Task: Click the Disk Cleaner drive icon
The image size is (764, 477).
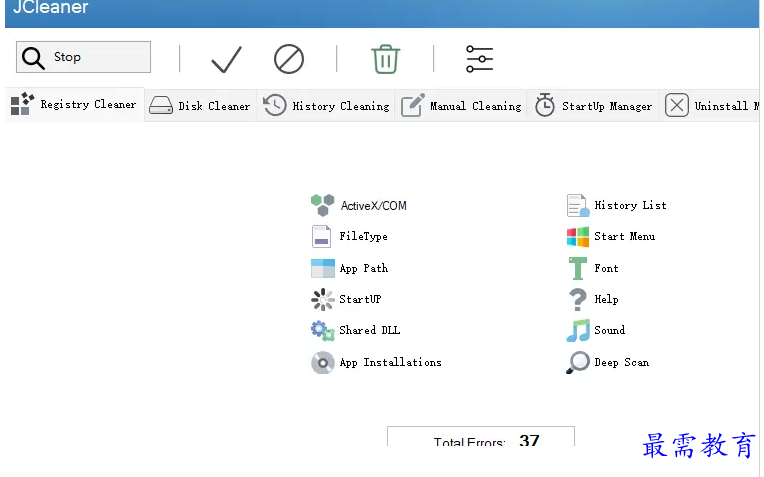Action: tap(161, 105)
